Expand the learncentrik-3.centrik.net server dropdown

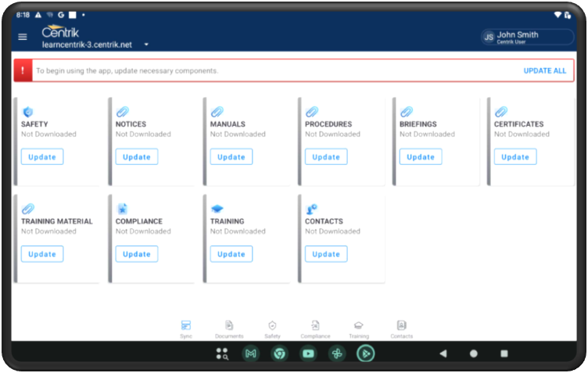146,45
